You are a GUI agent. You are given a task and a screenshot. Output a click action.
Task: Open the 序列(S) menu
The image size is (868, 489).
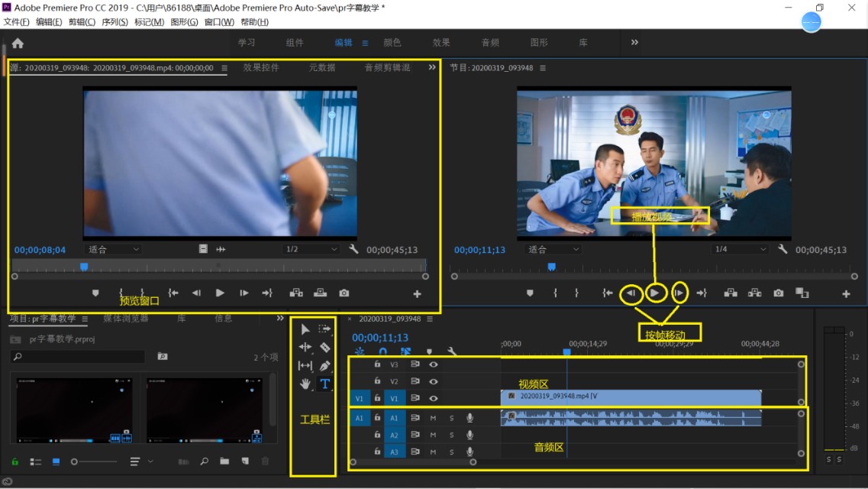pos(115,22)
